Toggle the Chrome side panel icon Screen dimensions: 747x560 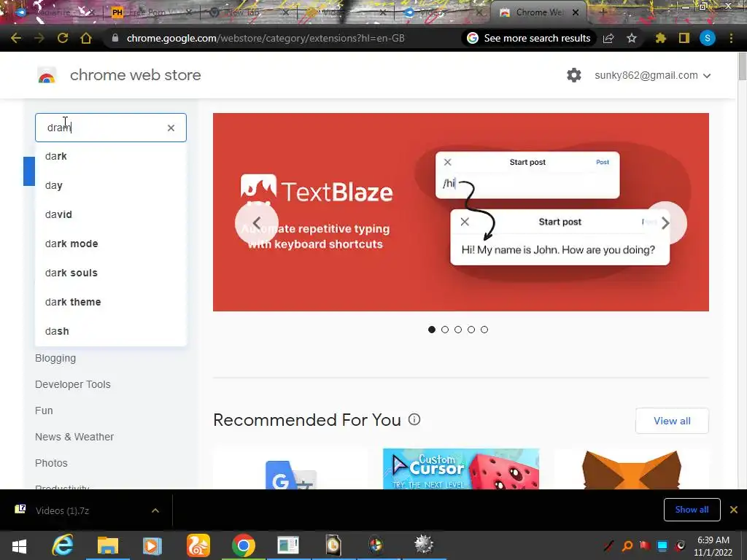click(684, 38)
